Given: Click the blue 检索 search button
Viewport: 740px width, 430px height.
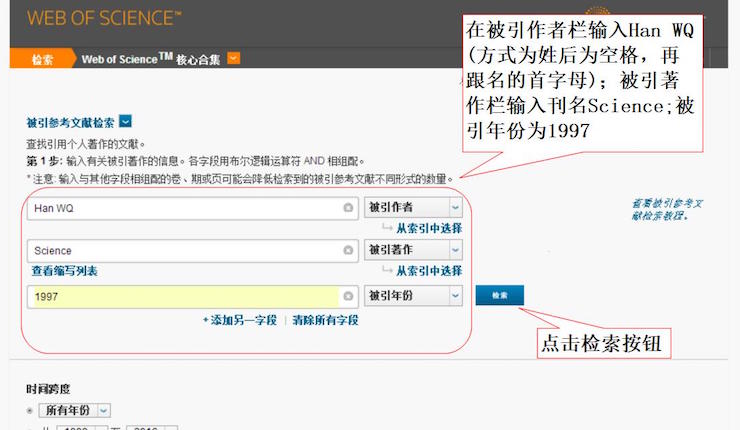Looking at the screenshot, I should [x=499, y=295].
